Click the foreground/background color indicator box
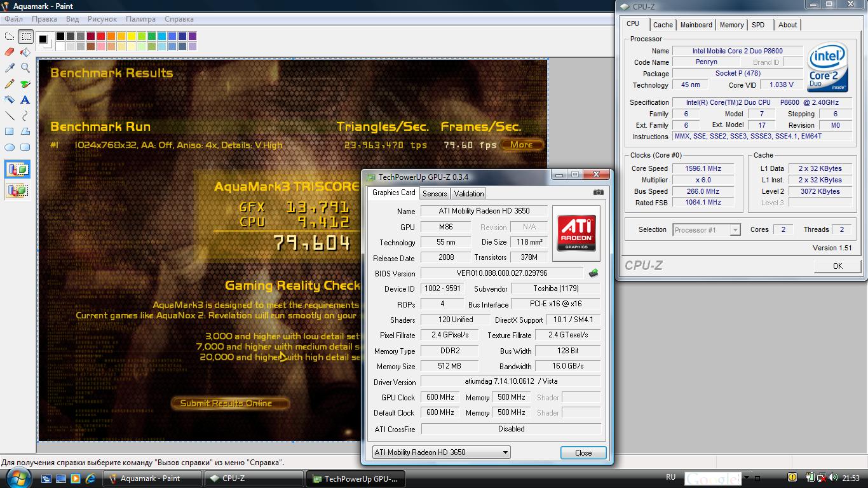868x488 pixels. coord(44,41)
